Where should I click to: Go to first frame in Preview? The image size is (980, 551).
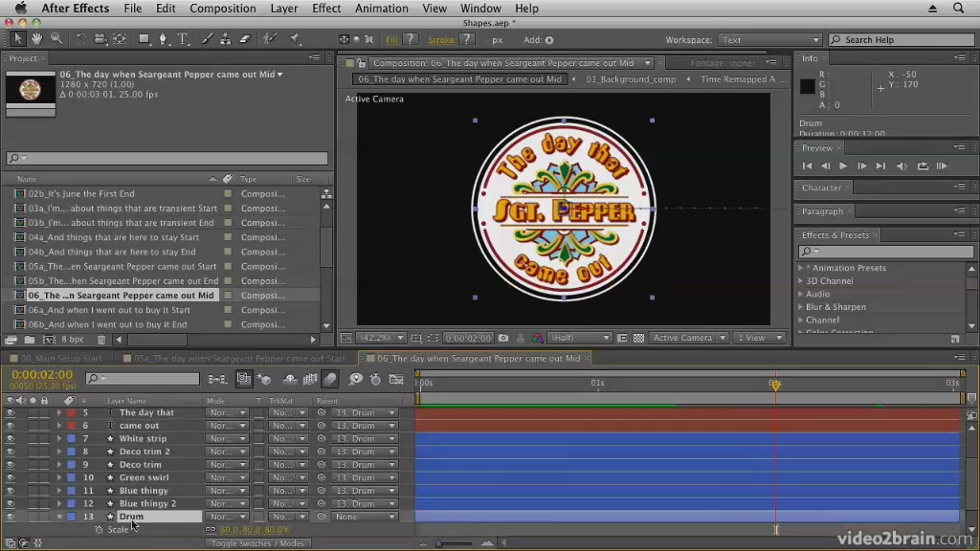click(x=807, y=166)
